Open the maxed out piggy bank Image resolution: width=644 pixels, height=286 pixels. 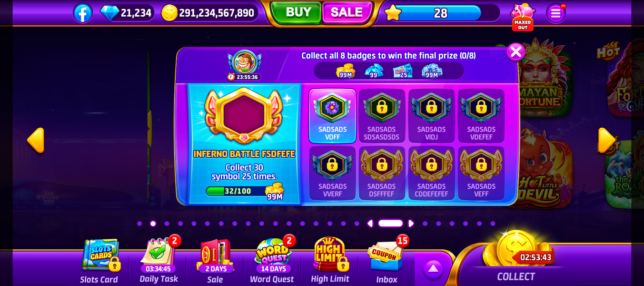(523, 17)
